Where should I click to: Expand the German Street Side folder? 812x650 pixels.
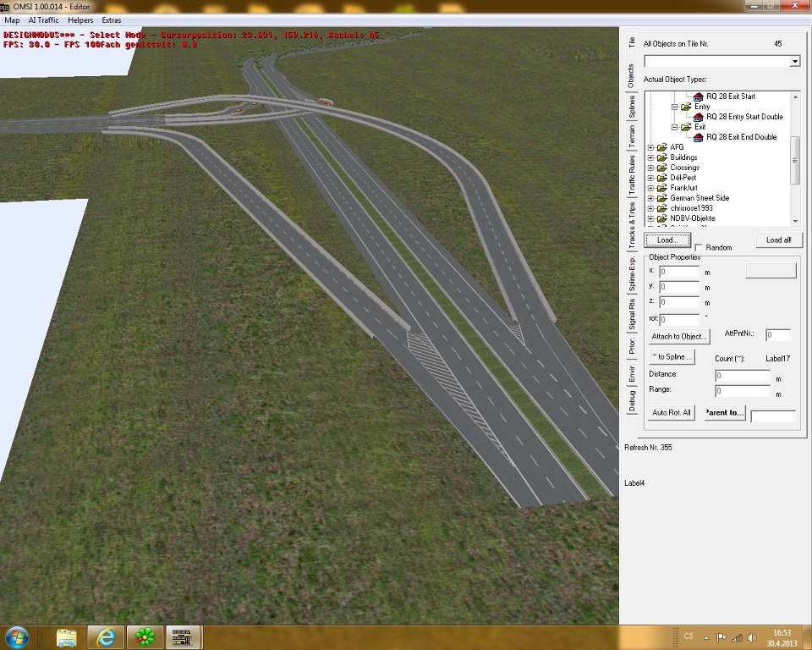[650, 198]
